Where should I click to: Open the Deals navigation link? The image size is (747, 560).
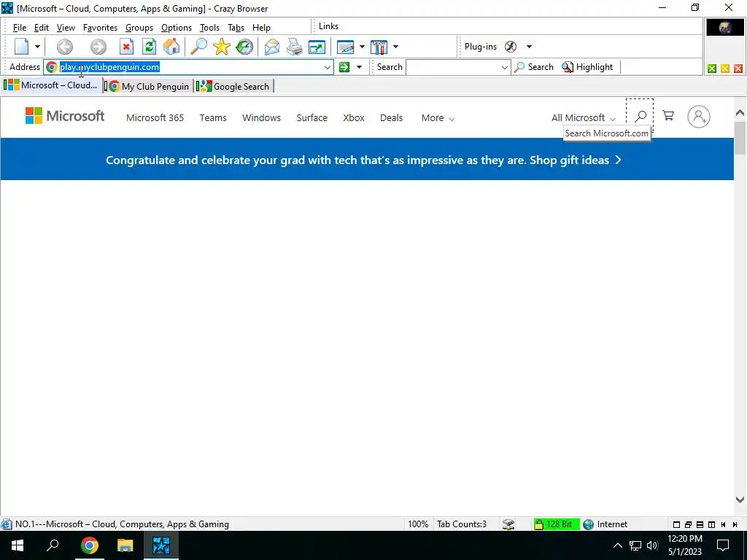point(391,117)
